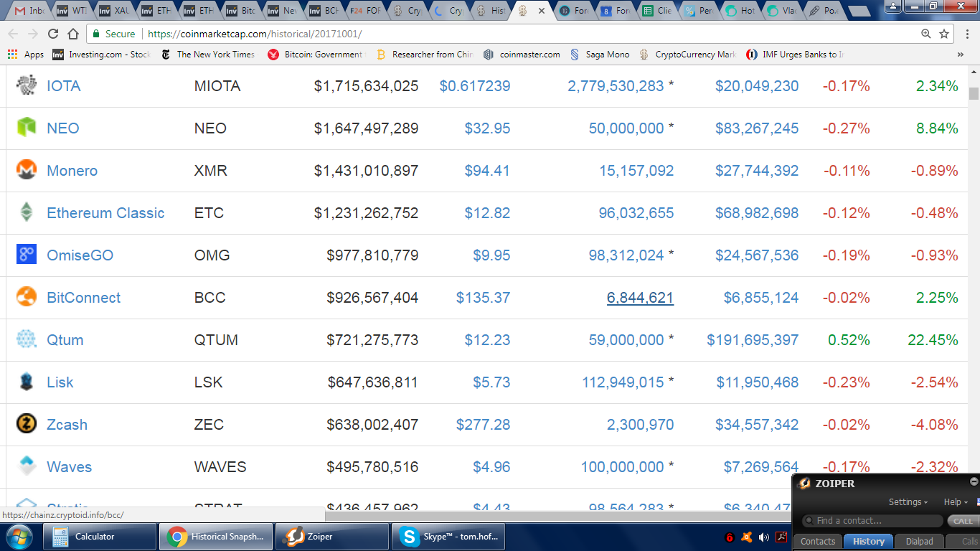
Task: Click the Monero coin logo icon
Action: (27, 170)
